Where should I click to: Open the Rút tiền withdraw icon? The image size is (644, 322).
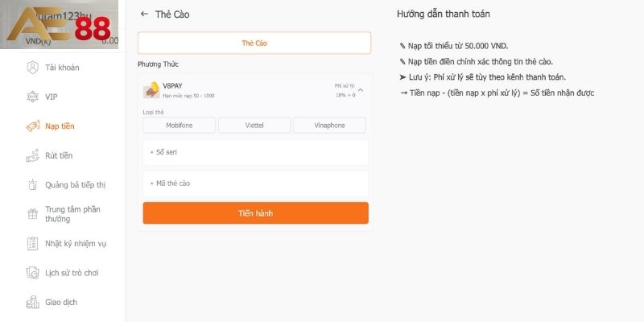click(x=32, y=155)
